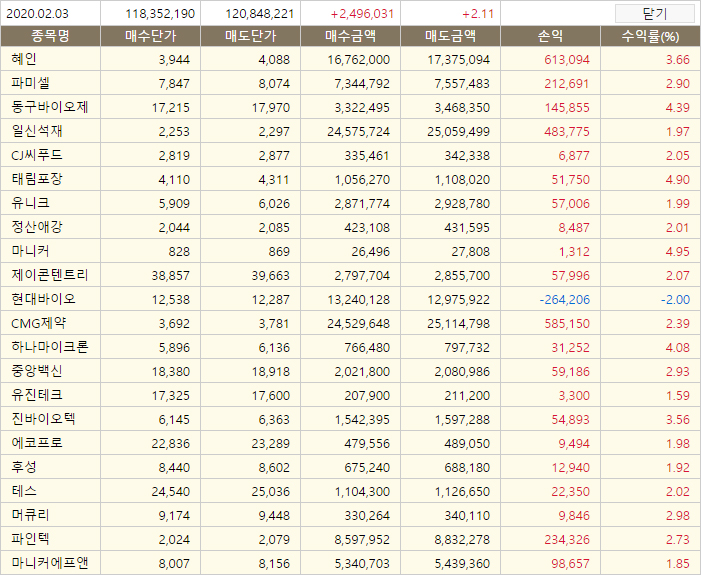This screenshot has height=575, width=701.
Task: Click the 수익률(%) column header
Action: (x=650, y=36)
